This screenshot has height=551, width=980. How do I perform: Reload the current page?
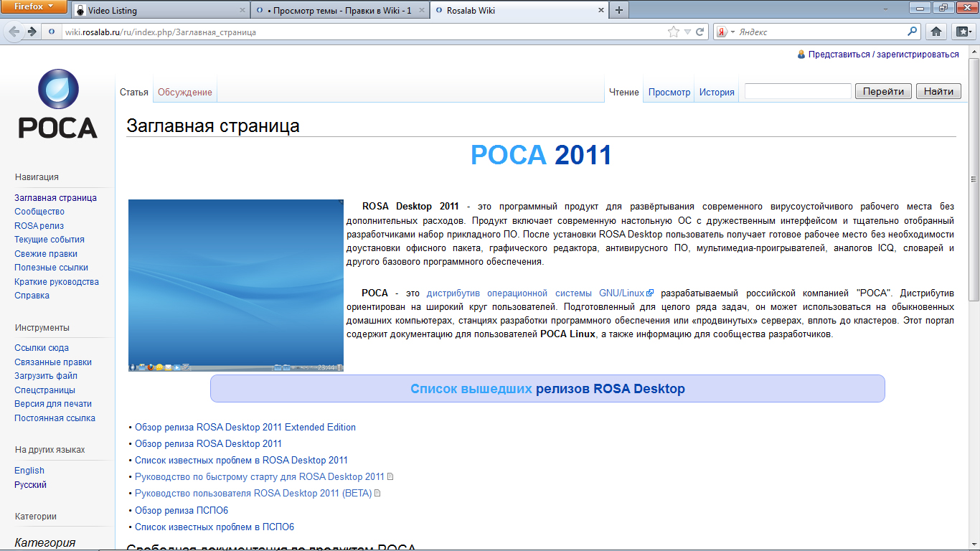pyautogui.click(x=700, y=32)
